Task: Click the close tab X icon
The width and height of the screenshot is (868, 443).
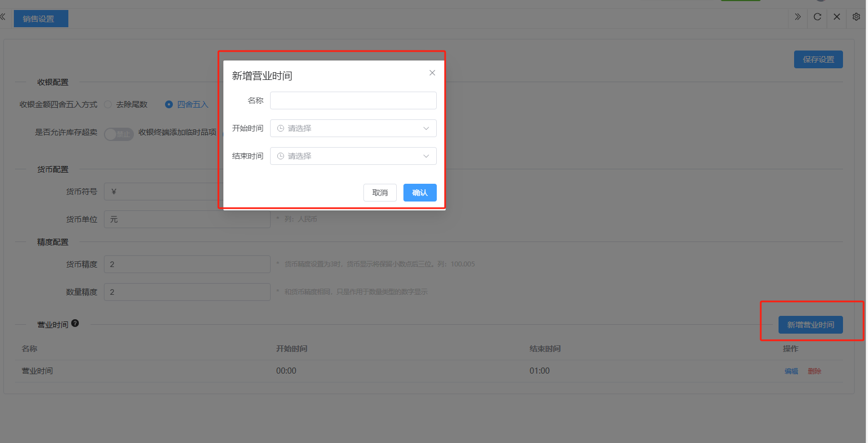Action: pos(836,17)
